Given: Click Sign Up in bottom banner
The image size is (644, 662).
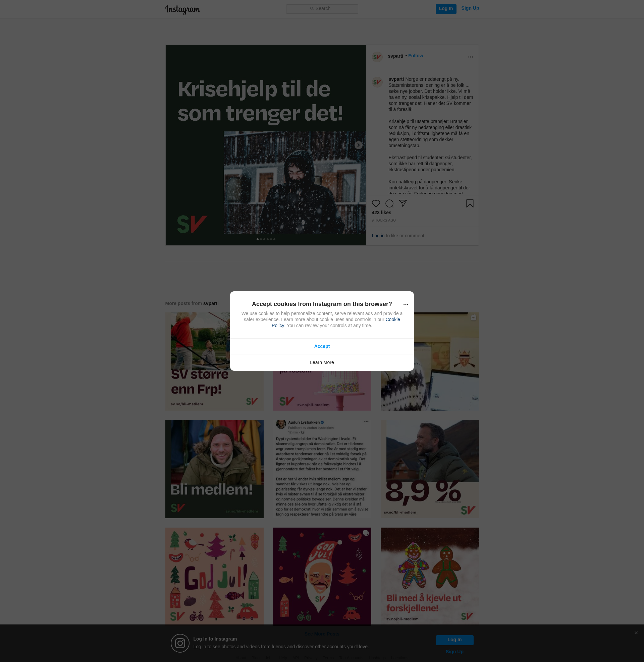Looking at the screenshot, I should pos(454,652).
